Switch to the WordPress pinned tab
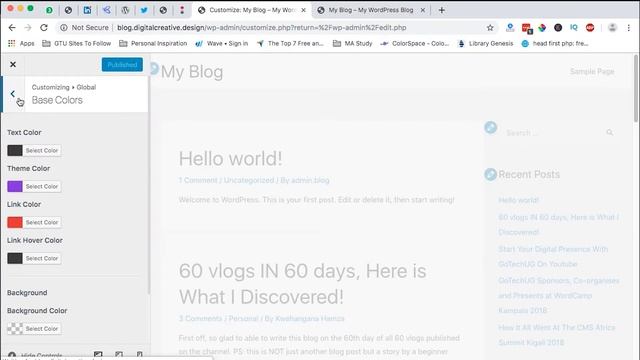 (x=125, y=10)
